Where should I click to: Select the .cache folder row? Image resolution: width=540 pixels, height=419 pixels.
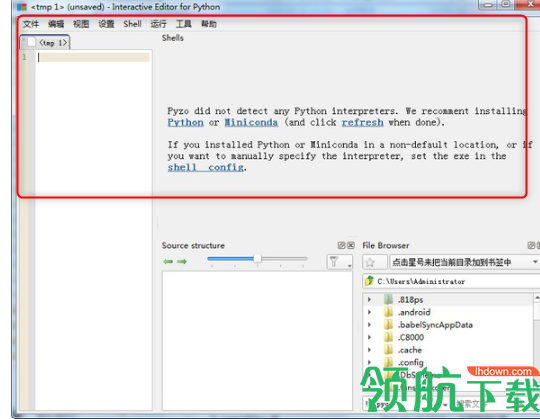coord(448,350)
